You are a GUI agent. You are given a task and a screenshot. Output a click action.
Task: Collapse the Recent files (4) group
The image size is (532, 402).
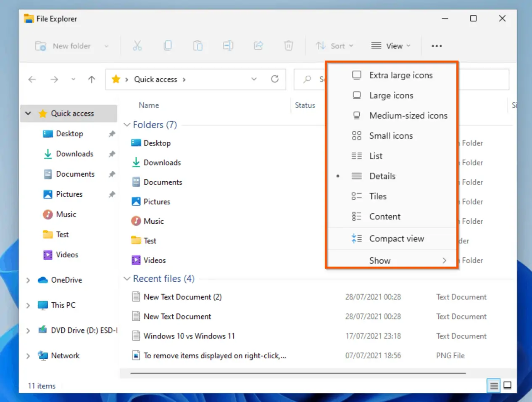127,279
